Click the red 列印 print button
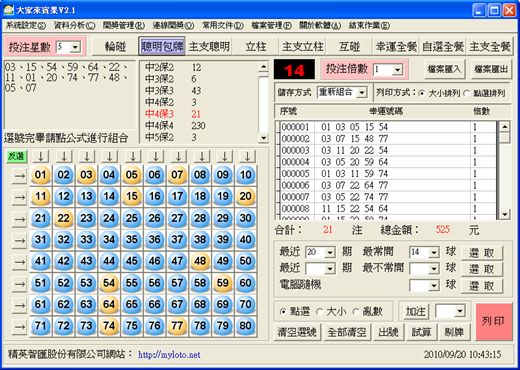This screenshot has height=370, width=520. [x=494, y=322]
